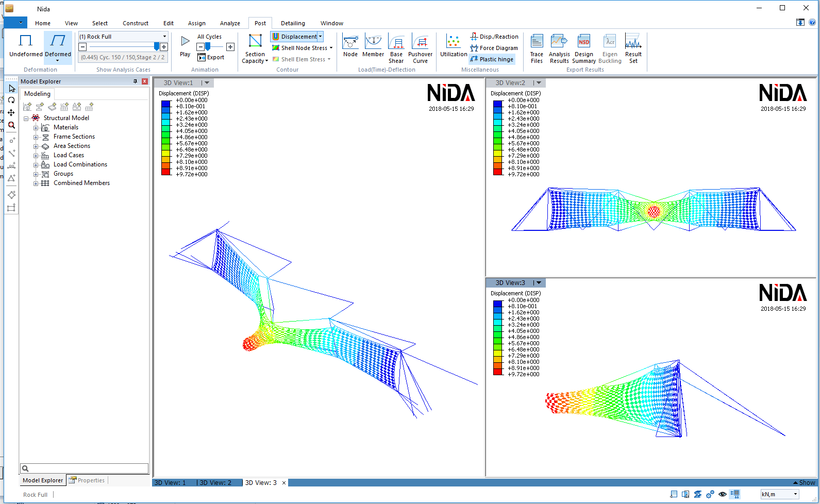
Task: Expand the Materials tree node
Action: pos(36,128)
